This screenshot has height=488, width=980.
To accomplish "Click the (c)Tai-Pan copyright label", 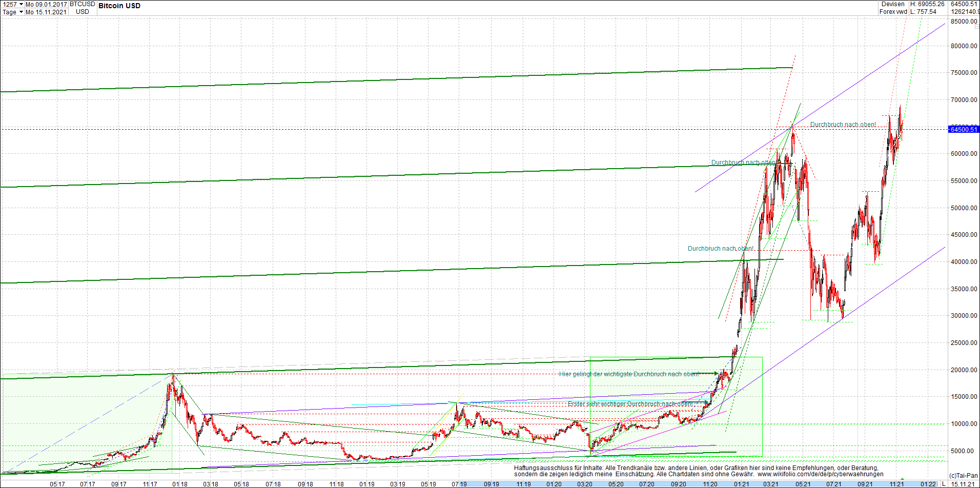I will (x=964, y=476).
